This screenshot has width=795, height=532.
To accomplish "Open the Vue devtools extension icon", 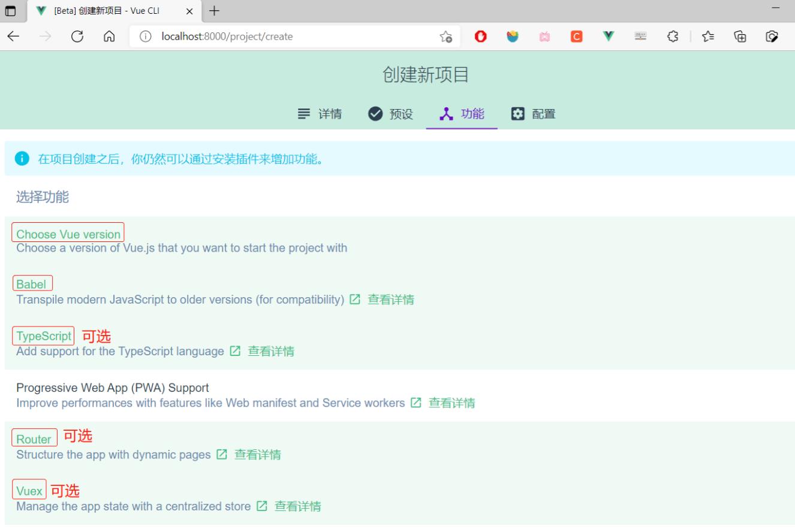I will click(x=609, y=37).
